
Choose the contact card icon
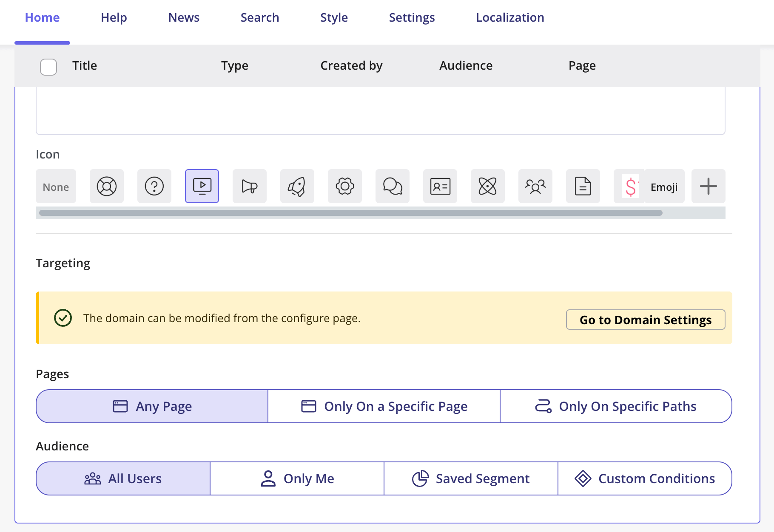coord(440,186)
